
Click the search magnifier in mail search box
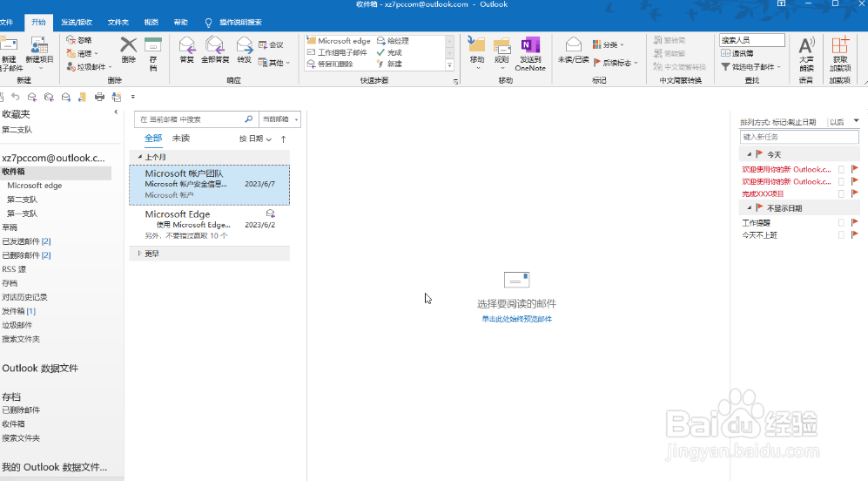248,119
